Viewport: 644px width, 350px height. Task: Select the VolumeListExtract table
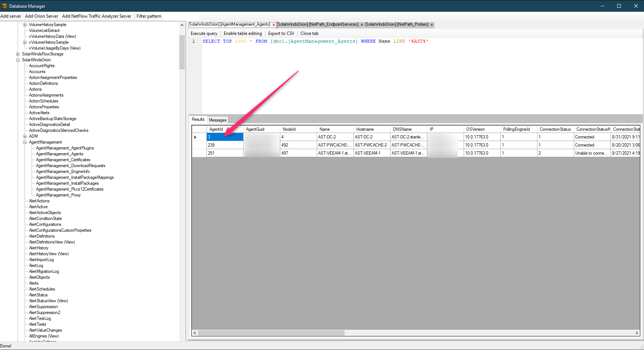click(x=44, y=30)
